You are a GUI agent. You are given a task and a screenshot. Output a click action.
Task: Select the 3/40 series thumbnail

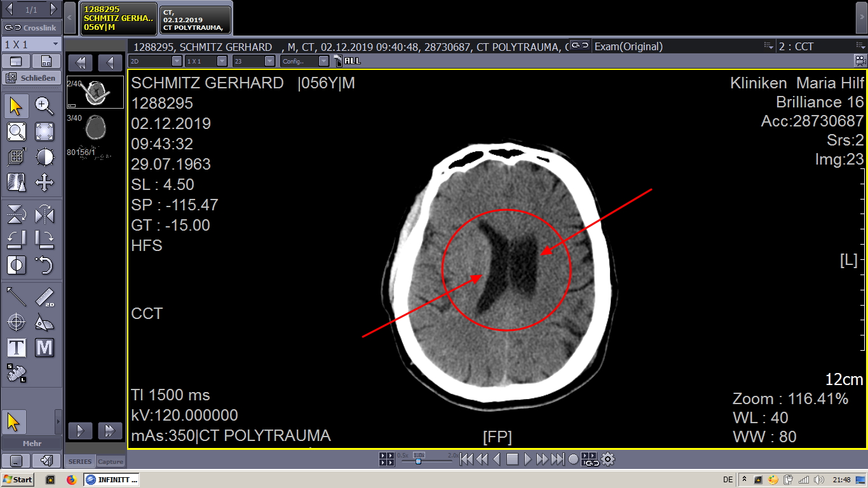pos(95,128)
